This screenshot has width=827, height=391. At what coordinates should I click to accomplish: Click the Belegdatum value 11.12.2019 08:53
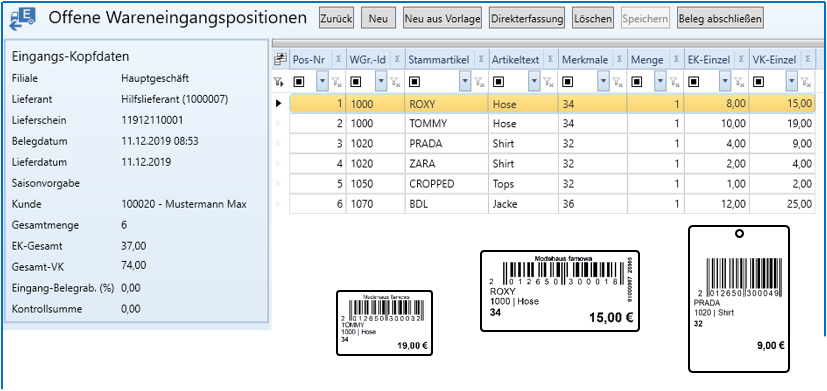click(160, 141)
